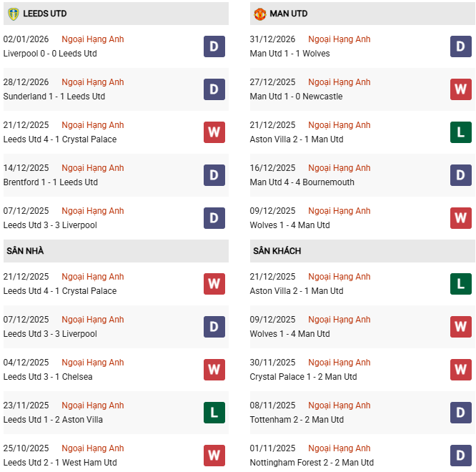Open the SÂN KHÁCH section header
This screenshot has height=472, width=476.
coord(277,251)
